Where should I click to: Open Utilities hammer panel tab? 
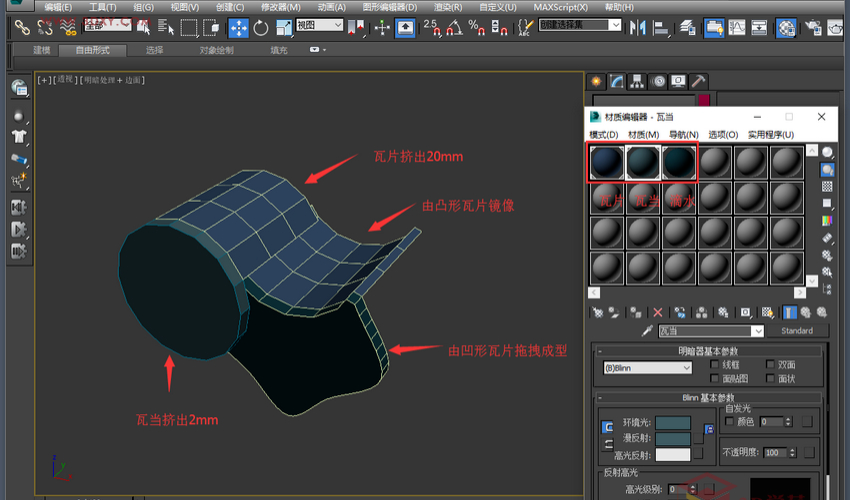click(x=698, y=81)
